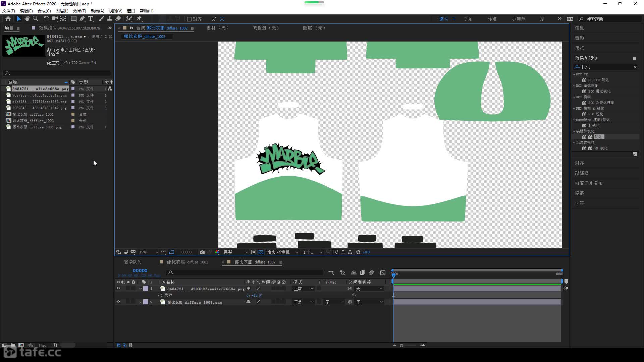Select the Type text tool
Viewport: 644px width, 362px height.
91,19
